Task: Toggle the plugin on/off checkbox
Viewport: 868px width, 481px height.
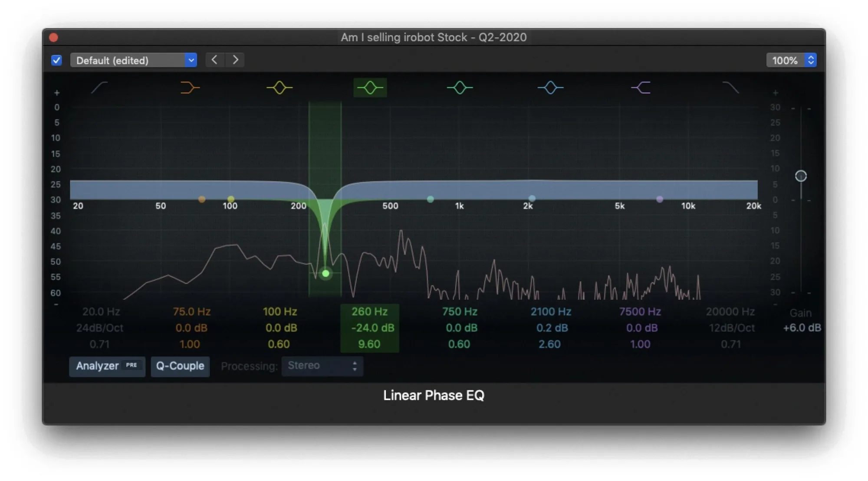Action: point(56,60)
